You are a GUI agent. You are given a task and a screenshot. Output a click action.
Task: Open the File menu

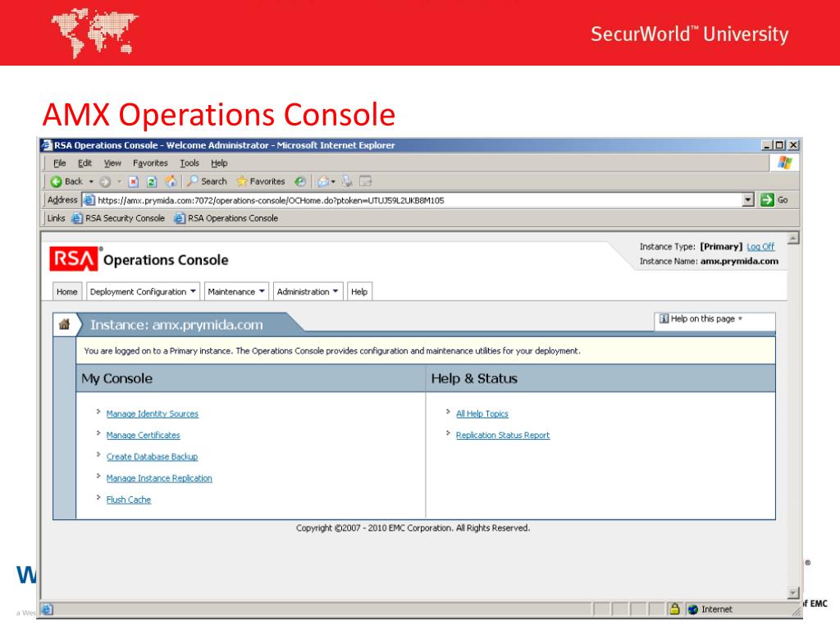pos(59,163)
